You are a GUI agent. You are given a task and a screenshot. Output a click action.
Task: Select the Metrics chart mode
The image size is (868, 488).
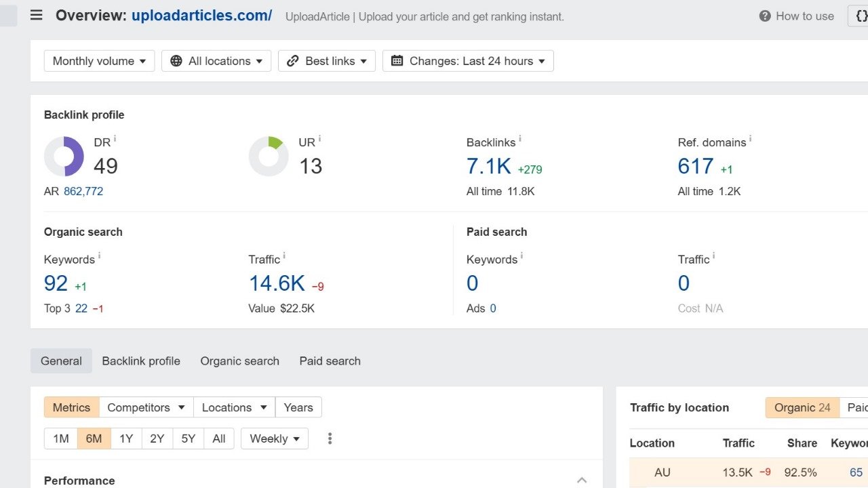(72, 407)
